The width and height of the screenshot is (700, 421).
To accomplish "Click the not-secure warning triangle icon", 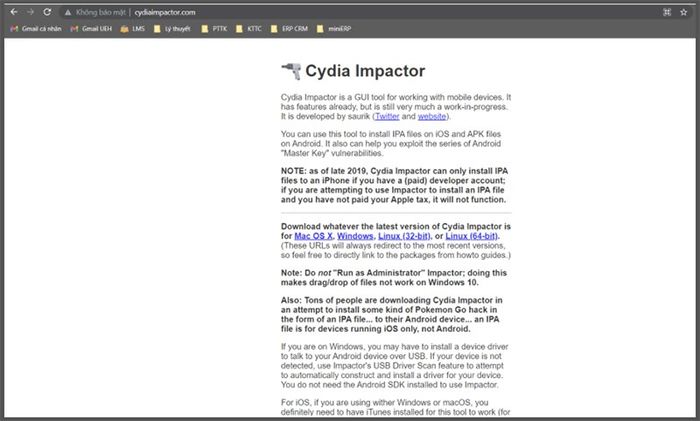I will pyautogui.click(x=68, y=13).
